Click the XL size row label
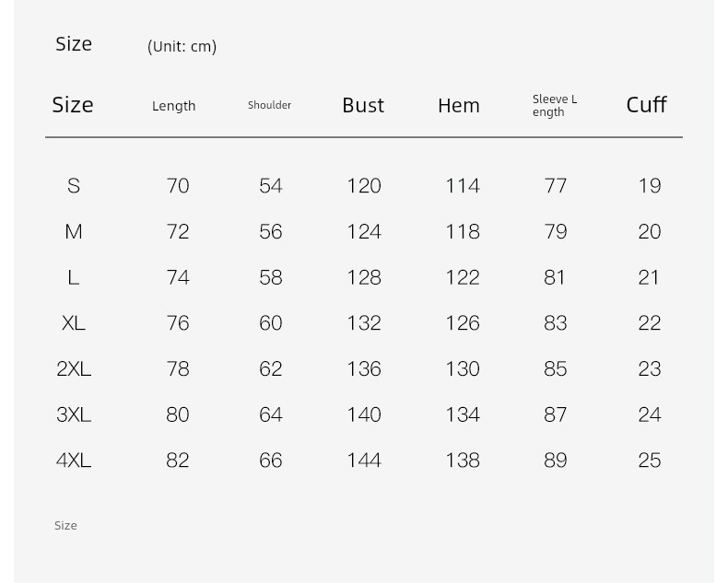The height and width of the screenshot is (583, 728). (x=74, y=323)
